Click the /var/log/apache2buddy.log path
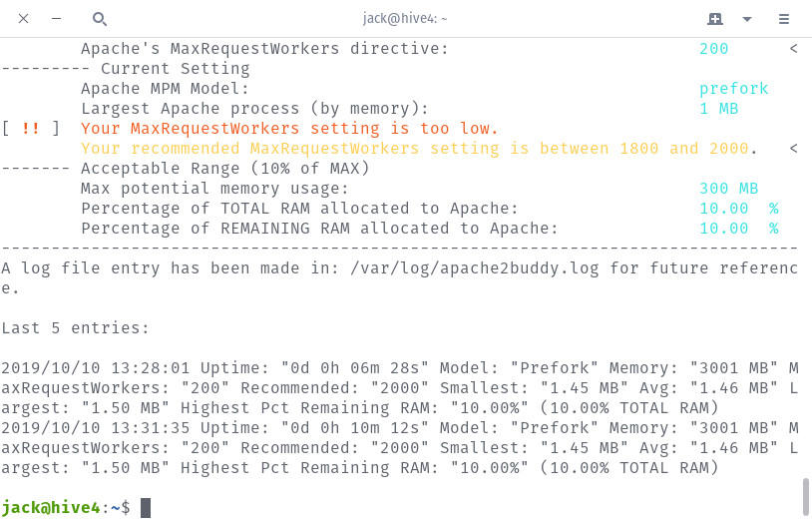 475,268
